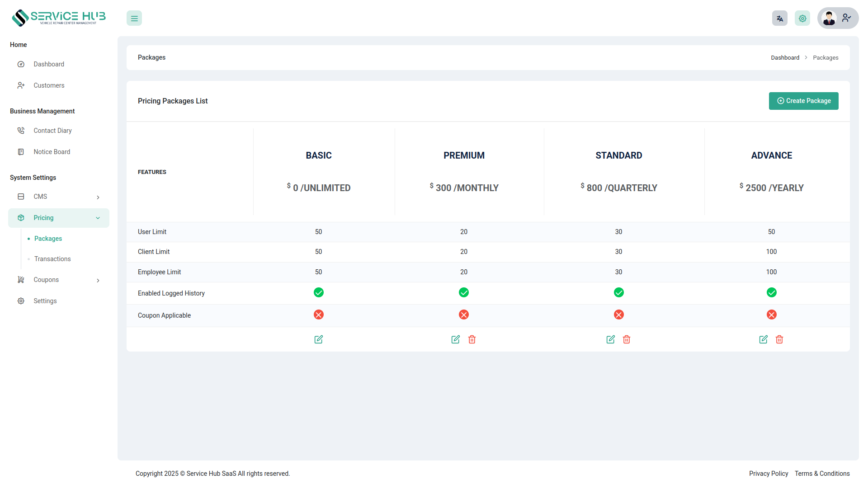Click the Dashboard breadcrumb link
Screen dimensions: 868x488
point(785,57)
